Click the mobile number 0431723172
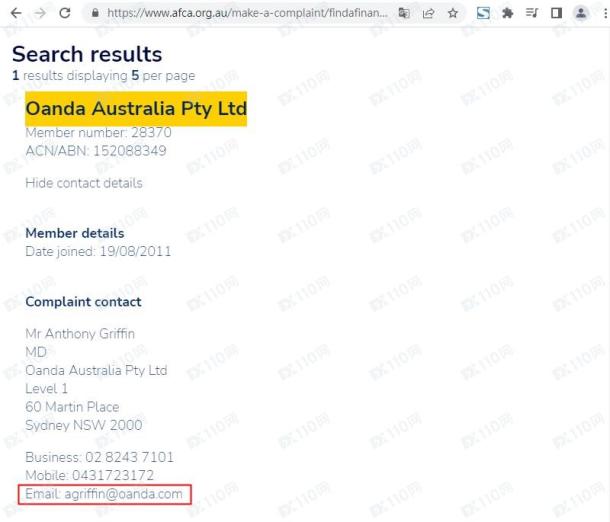The height and width of the screenshot is (522, 610). [118, 475]
